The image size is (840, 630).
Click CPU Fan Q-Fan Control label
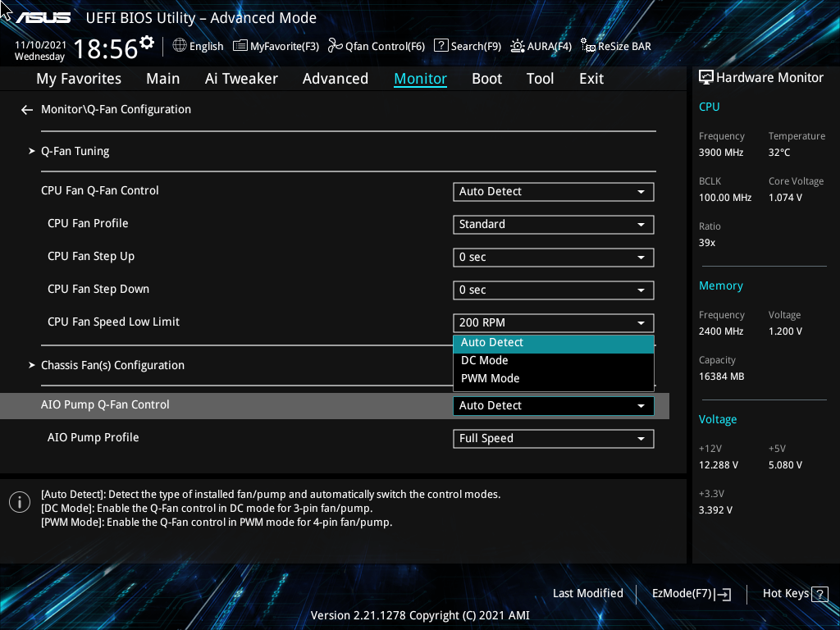(x=99, y=190)
